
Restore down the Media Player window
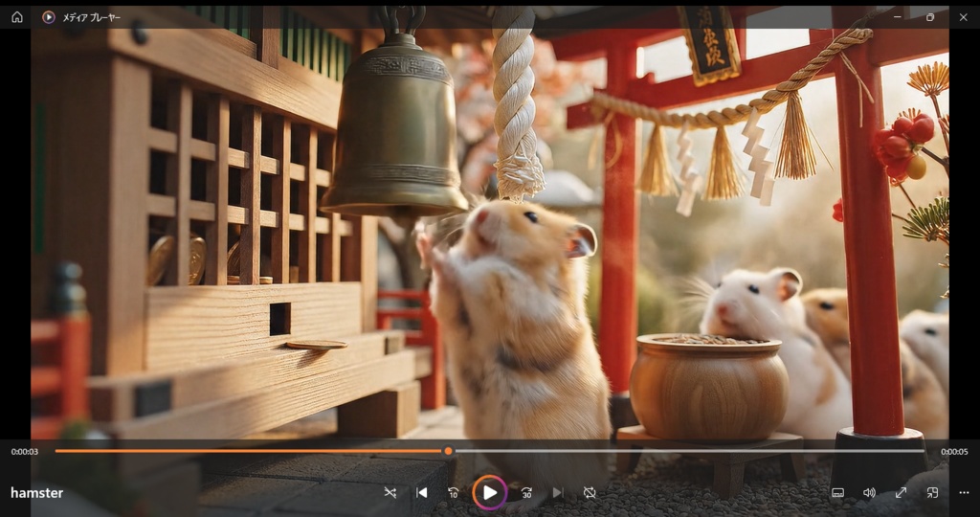(930, 17)
